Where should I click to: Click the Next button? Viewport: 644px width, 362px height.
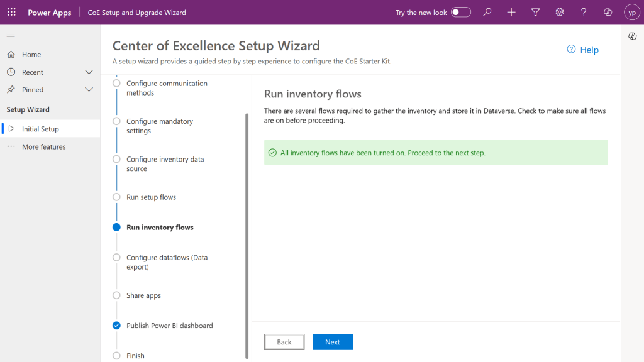(x=332, y=342)
